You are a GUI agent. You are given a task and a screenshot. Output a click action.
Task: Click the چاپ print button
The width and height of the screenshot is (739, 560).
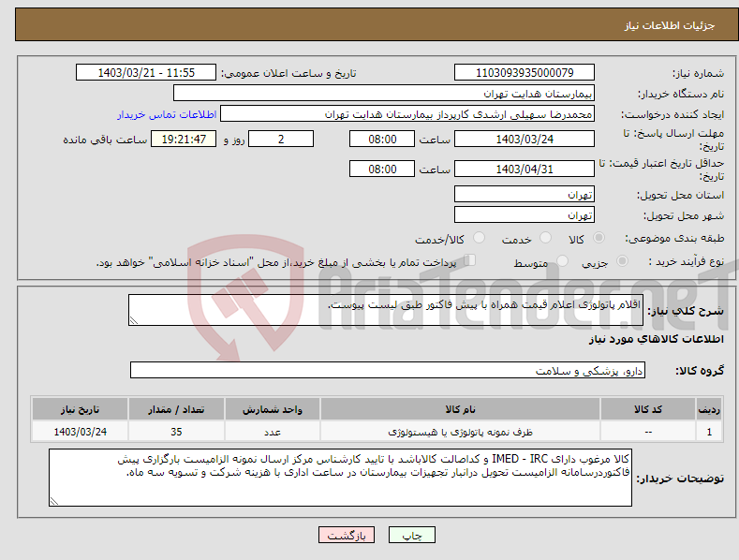point(412,535)
